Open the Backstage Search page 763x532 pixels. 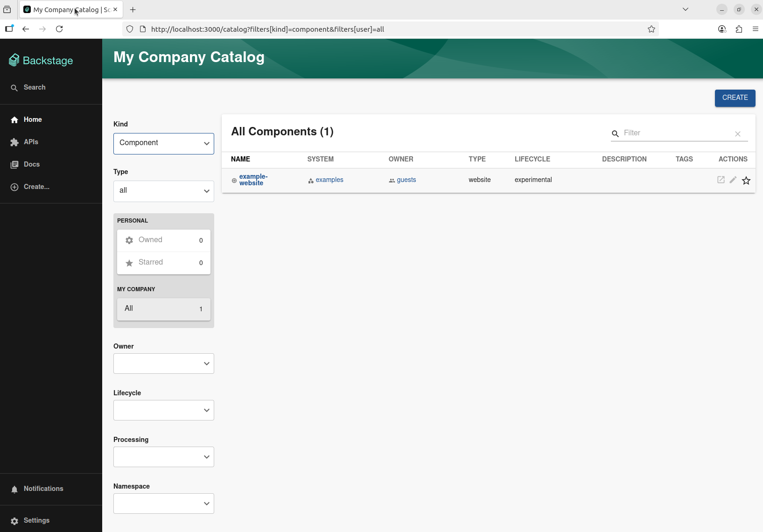point(34,87)
